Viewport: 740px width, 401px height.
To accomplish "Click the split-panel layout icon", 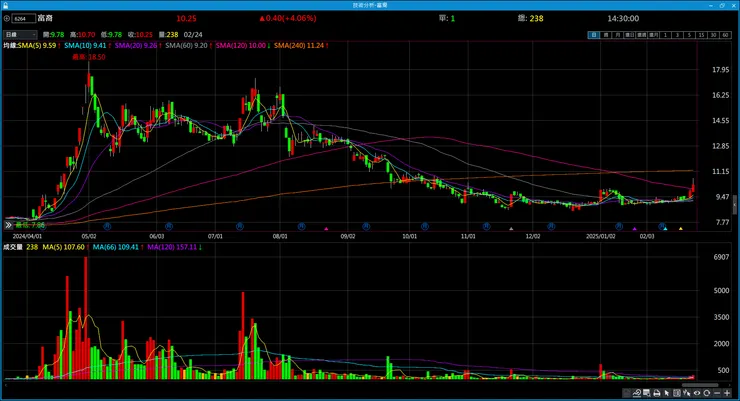I will [677, 393].
